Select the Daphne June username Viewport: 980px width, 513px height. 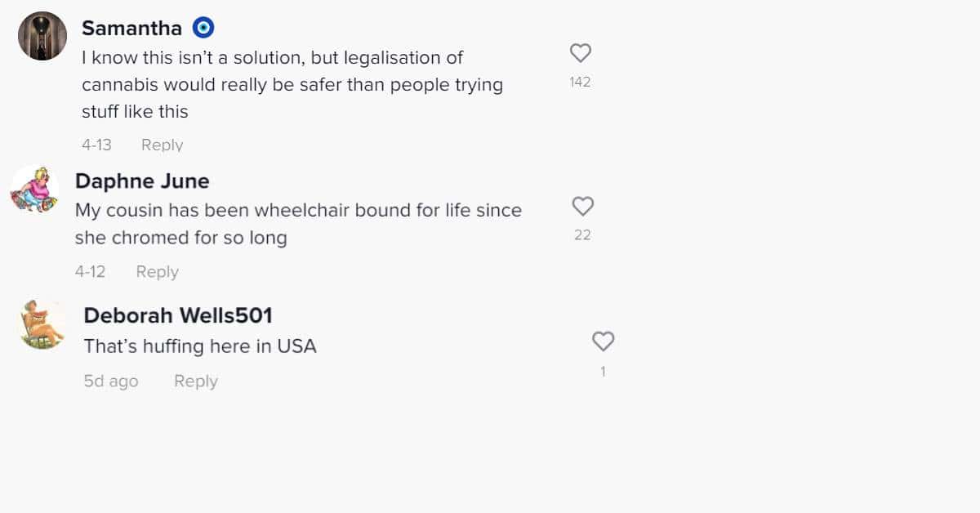point(143,181)
